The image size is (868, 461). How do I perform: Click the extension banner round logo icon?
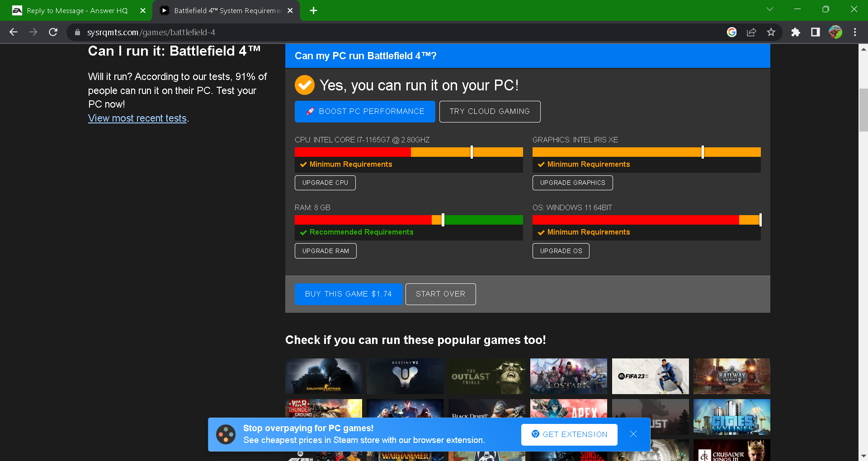tap(226, 435)
